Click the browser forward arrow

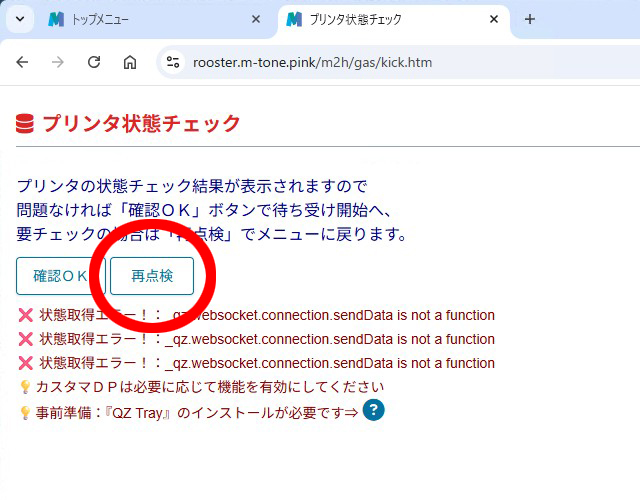tap(58, 62)
